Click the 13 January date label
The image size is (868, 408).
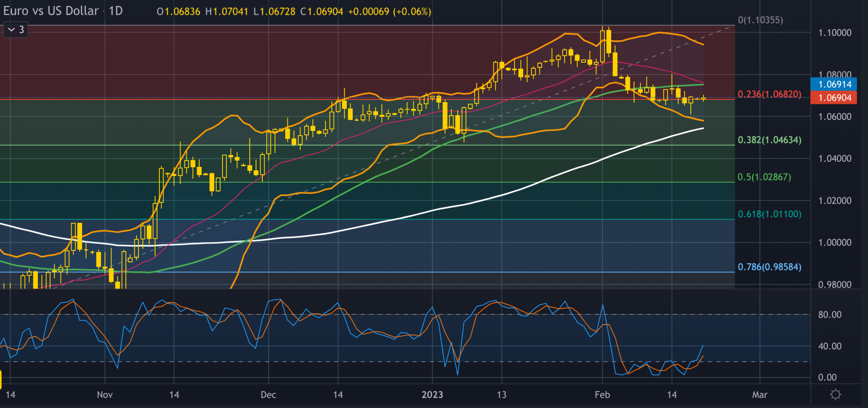pyautogui.click(x=501, y=394)
